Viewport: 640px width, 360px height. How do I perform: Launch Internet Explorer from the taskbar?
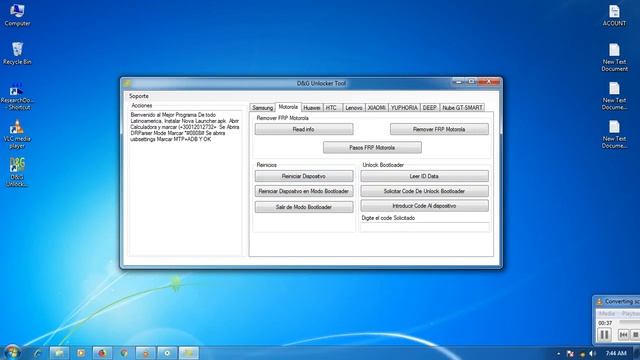click(37, 353)
